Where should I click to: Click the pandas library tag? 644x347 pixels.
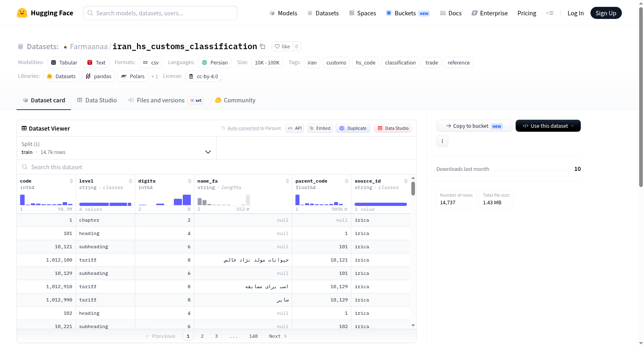pos(99,76)
